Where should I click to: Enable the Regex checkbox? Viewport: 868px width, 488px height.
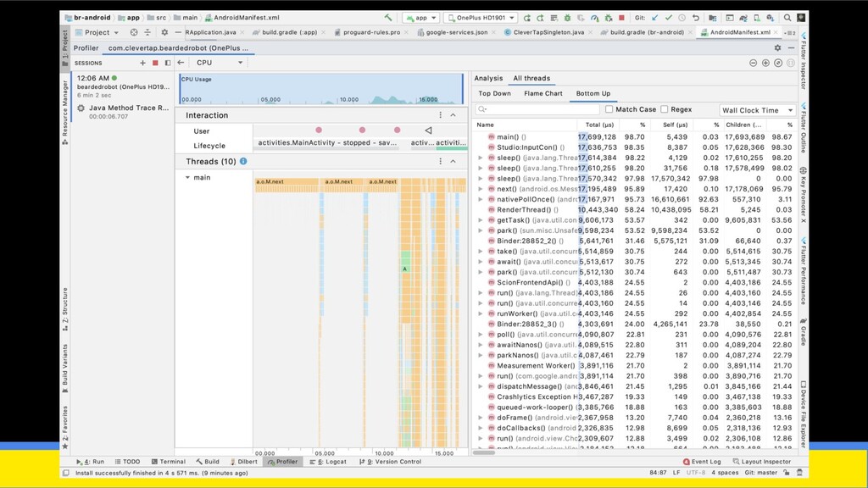tap(665, 109)
